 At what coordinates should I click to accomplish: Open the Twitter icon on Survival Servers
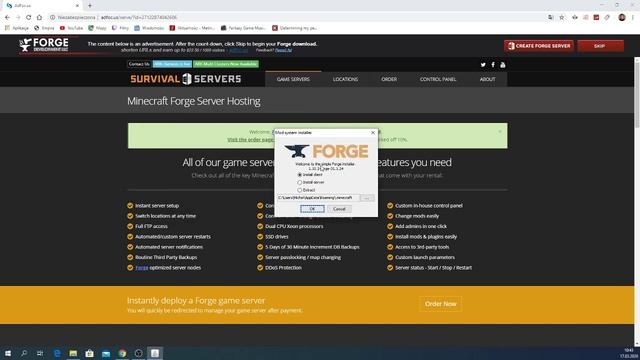tap(483, 65)
